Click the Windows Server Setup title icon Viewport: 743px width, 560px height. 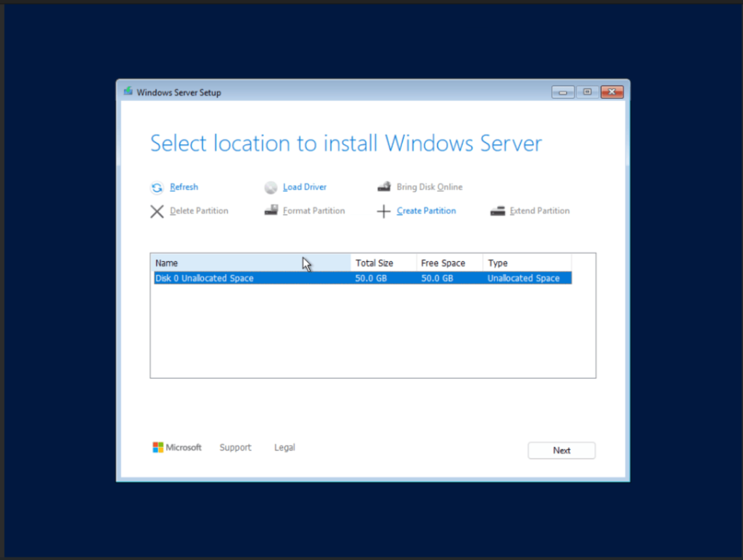[x=128, y=91]
